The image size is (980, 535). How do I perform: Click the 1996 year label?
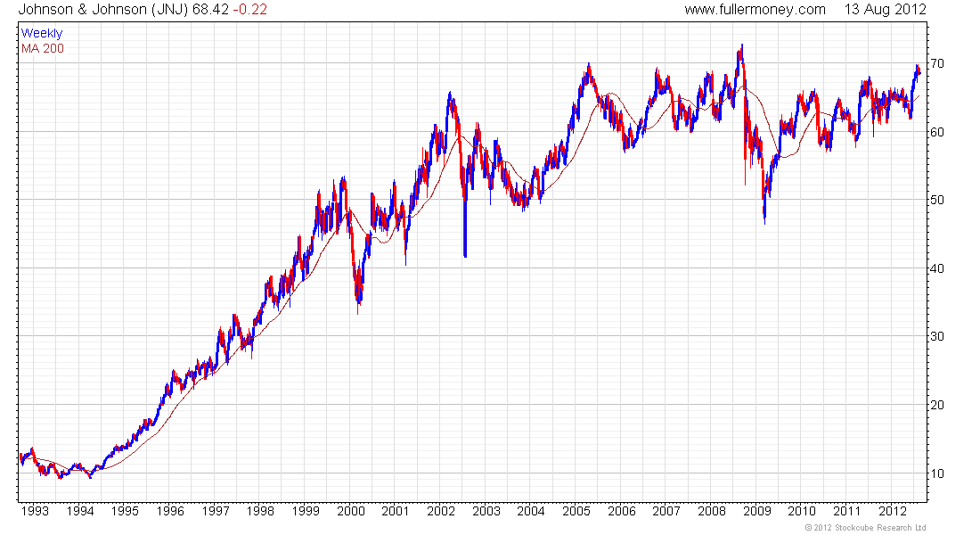[170, 511]
